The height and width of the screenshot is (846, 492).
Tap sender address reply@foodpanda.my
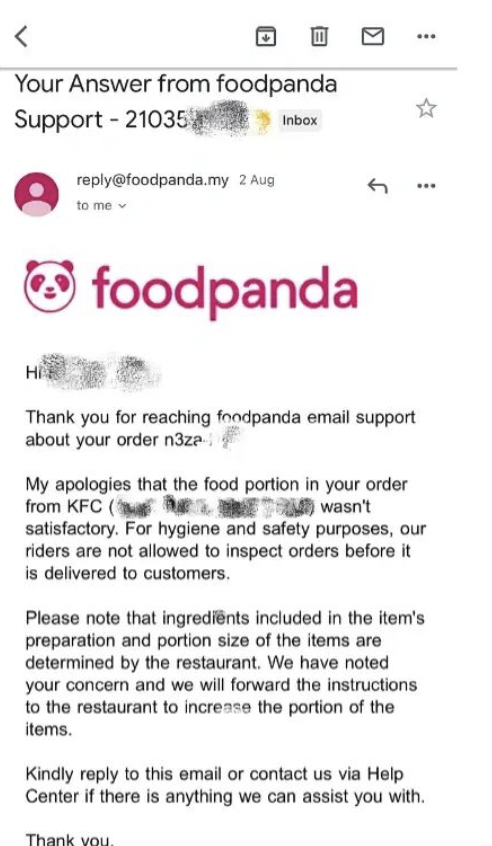coord(153,180)
